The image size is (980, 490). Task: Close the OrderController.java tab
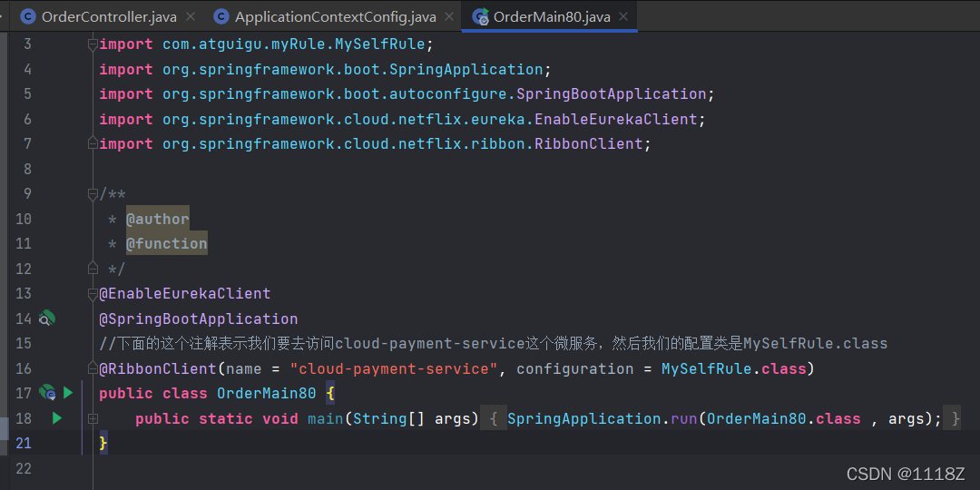191,17
